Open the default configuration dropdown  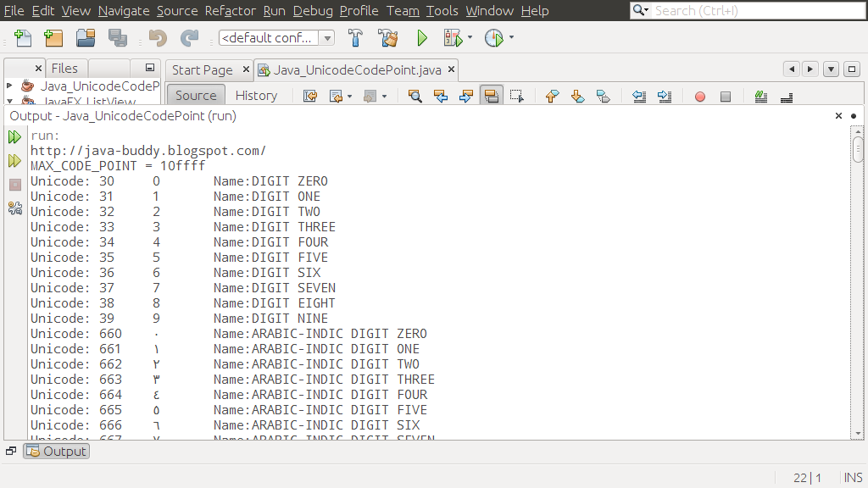coord(326,37)
